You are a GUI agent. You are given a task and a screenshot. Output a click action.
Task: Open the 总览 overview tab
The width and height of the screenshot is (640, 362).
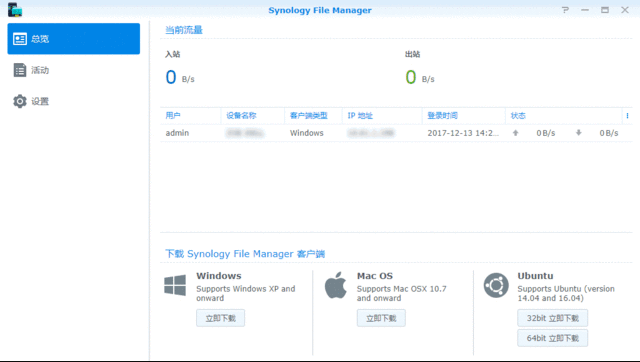click(x=73, y=39)
